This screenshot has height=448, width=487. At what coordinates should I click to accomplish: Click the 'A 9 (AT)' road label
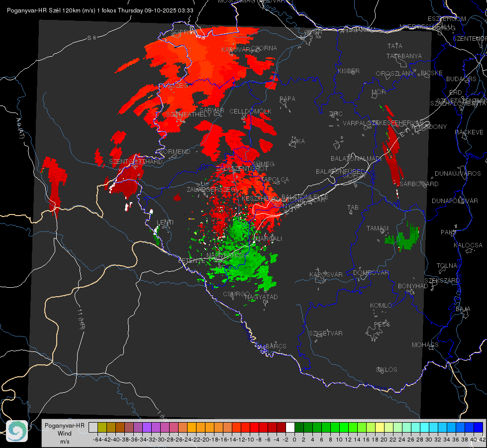(20, 128)
